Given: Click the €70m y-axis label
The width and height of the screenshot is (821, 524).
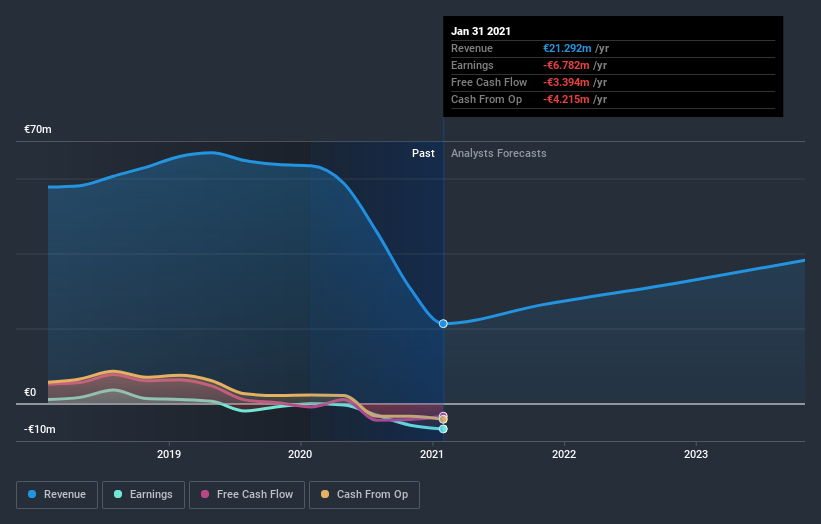Looking at the screenshot, I should tap(38, 129).
